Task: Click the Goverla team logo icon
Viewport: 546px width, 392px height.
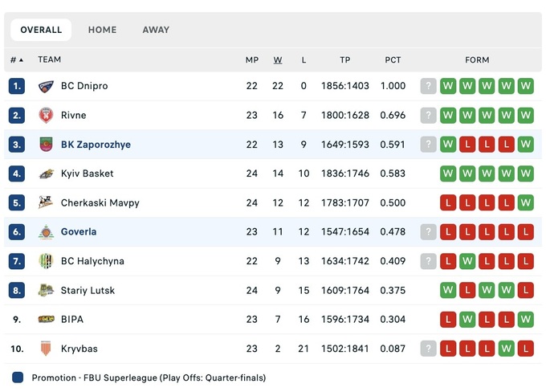Action: click(46, 232)
